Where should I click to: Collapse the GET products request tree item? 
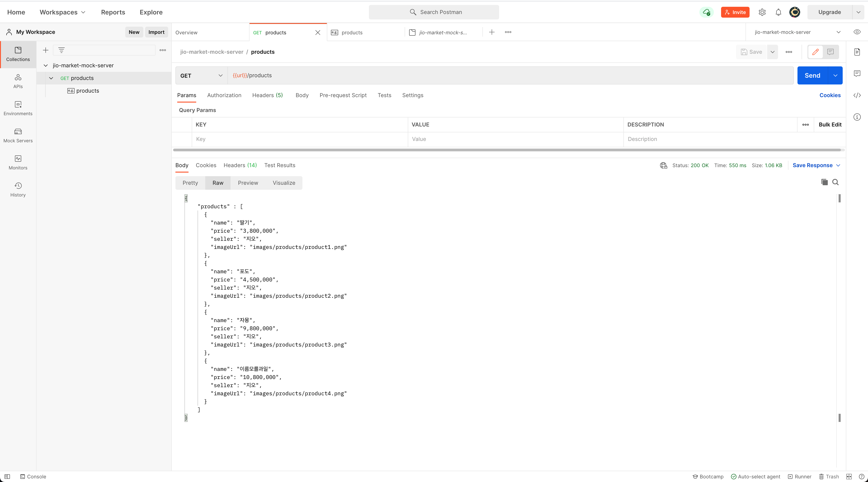(51, 78)
